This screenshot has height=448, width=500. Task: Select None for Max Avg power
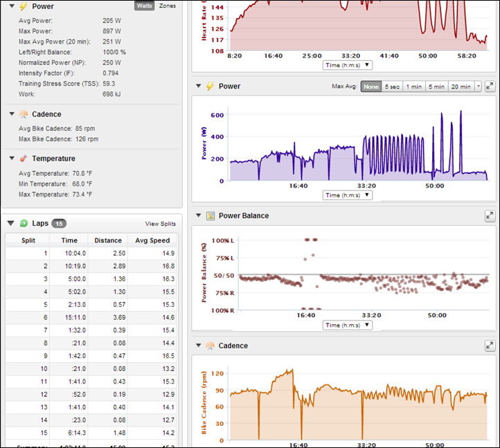click(371, 87)
